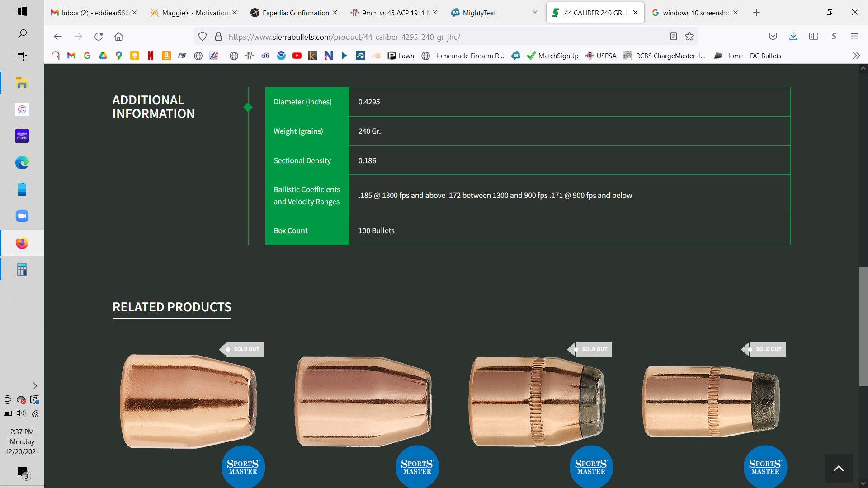Viewport: 868px width, 488px height.
Task: Open the Firefox downloads panel
Action: [x=793, y=37]
